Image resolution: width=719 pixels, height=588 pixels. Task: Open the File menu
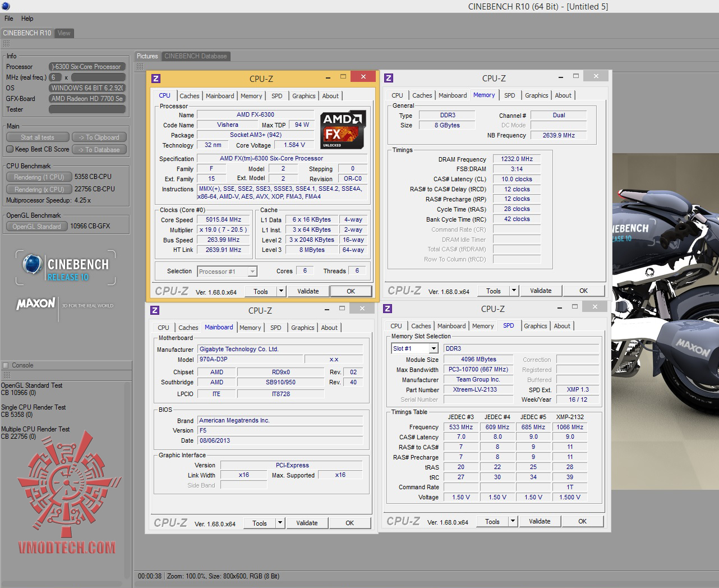pos(9,19)
